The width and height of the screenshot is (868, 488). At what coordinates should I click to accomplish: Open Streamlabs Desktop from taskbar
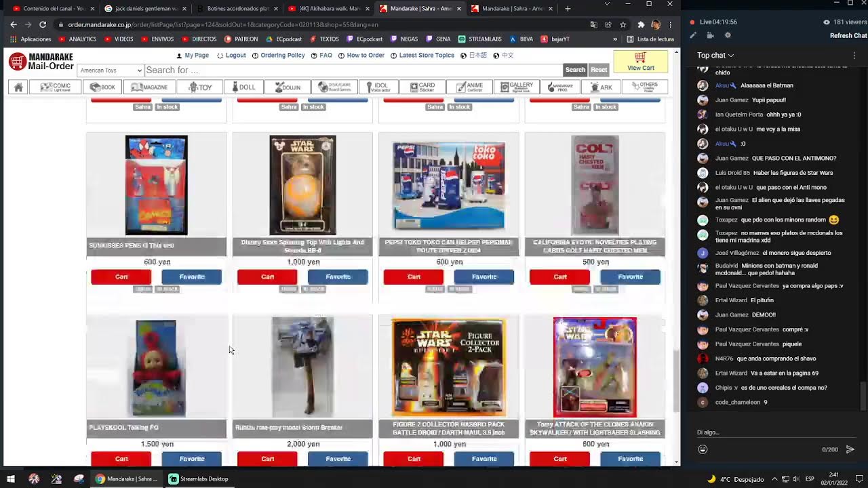tap(198, 479)
